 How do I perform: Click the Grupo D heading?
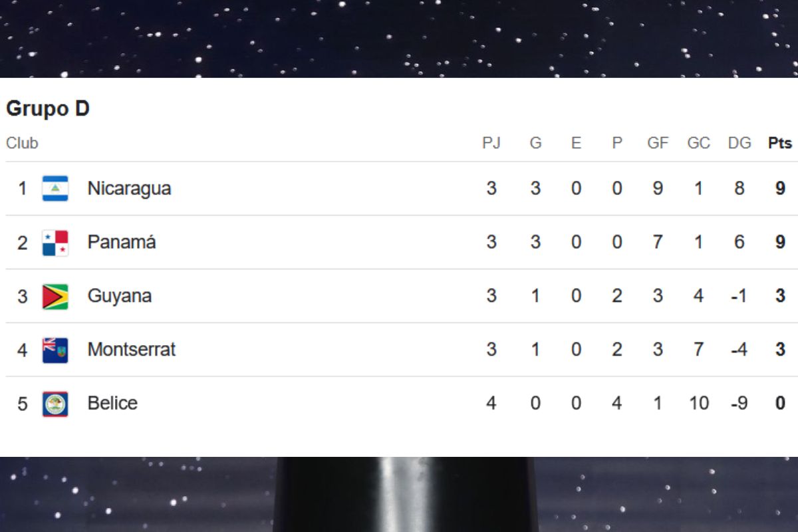[48, 108]
